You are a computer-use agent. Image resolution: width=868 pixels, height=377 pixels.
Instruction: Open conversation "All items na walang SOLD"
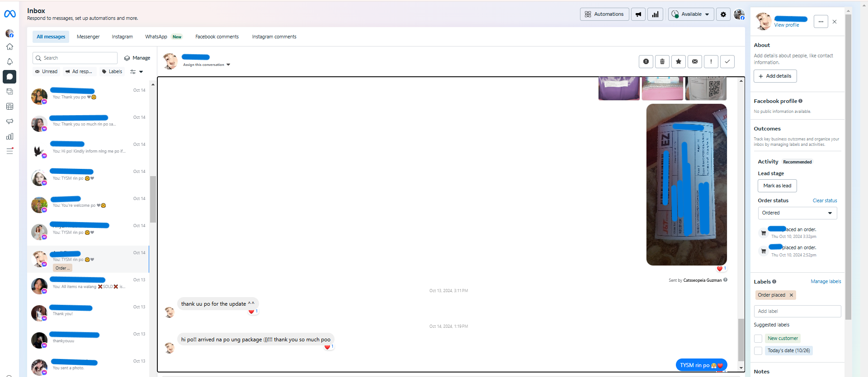(89, 286)
